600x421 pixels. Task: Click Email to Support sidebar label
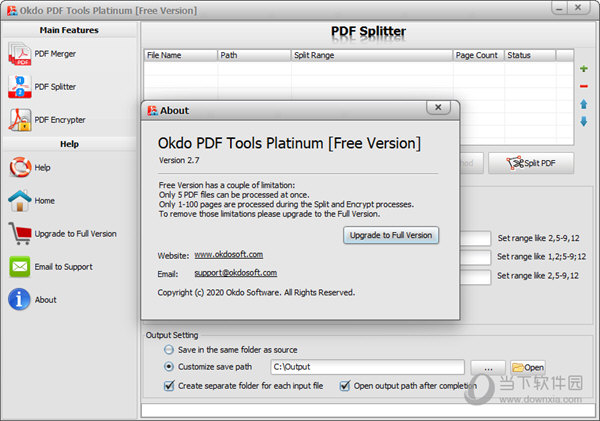pos(64,267)
